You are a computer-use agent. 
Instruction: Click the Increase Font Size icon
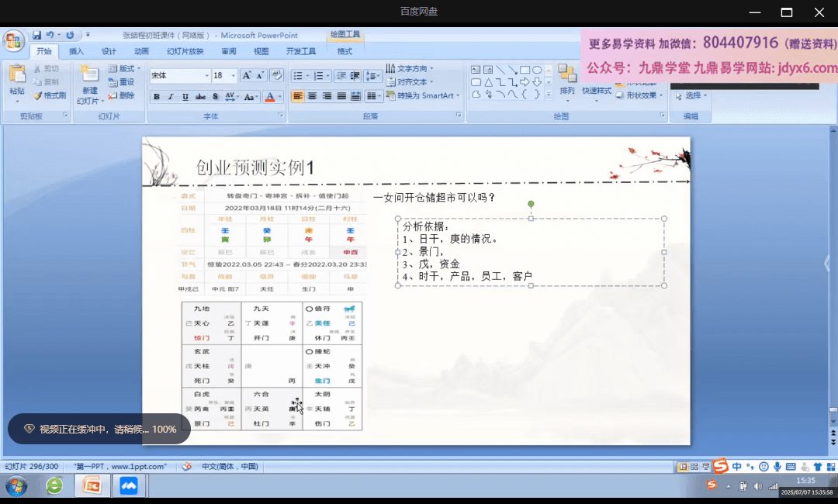[247, 75]
